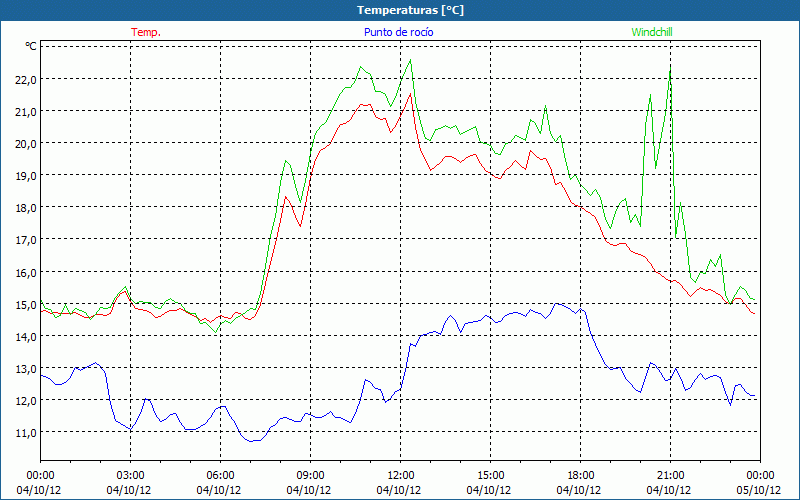Click the 'Temperaturas [°C]' chart title
Viewport: 800px width, 500px height.
pyautogui.click(x=410, y=10)
